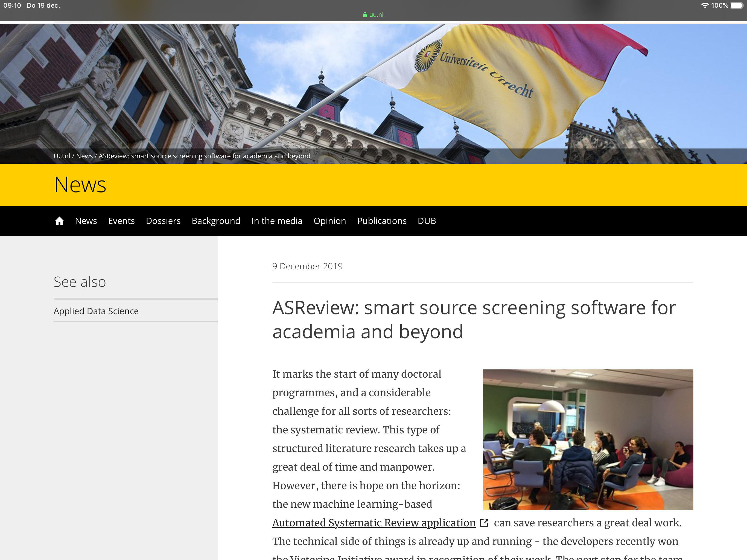Open the DUB menu link
This screenshot has width=747, height=560.
(427, 221)
